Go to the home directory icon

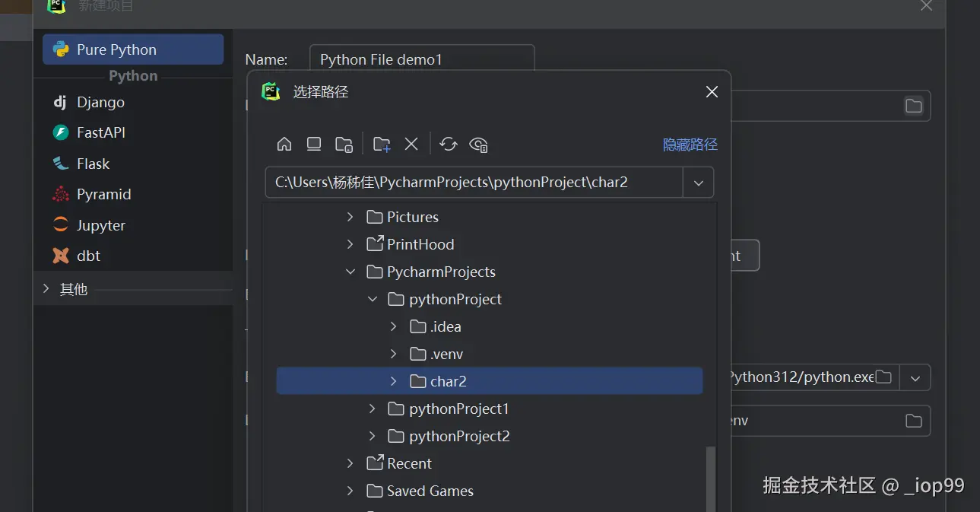(x=284, y=144)
